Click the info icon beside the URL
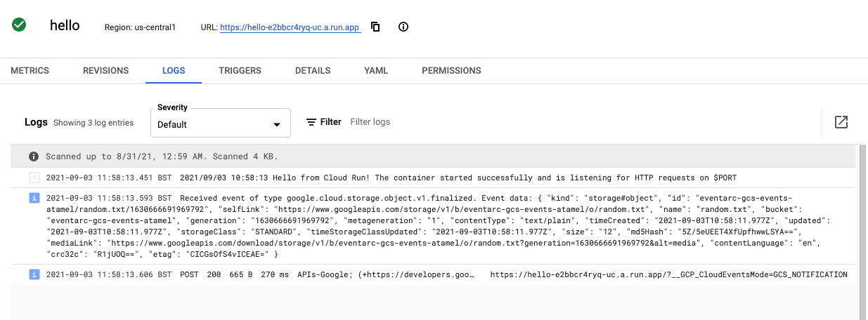Viewport: 868px width, 320px height. pos(403,27)
